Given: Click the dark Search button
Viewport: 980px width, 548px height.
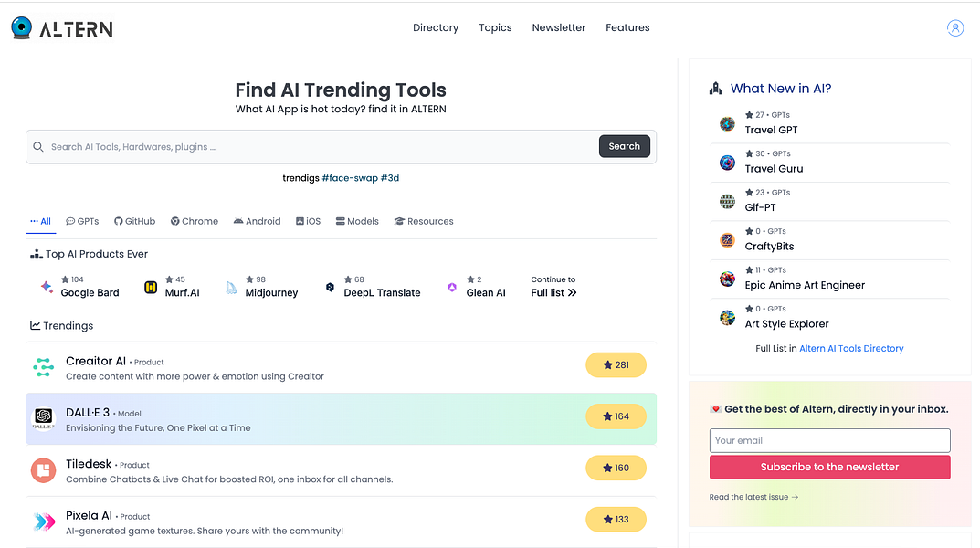Looking at the screenshot, I should tap(625, 146).
